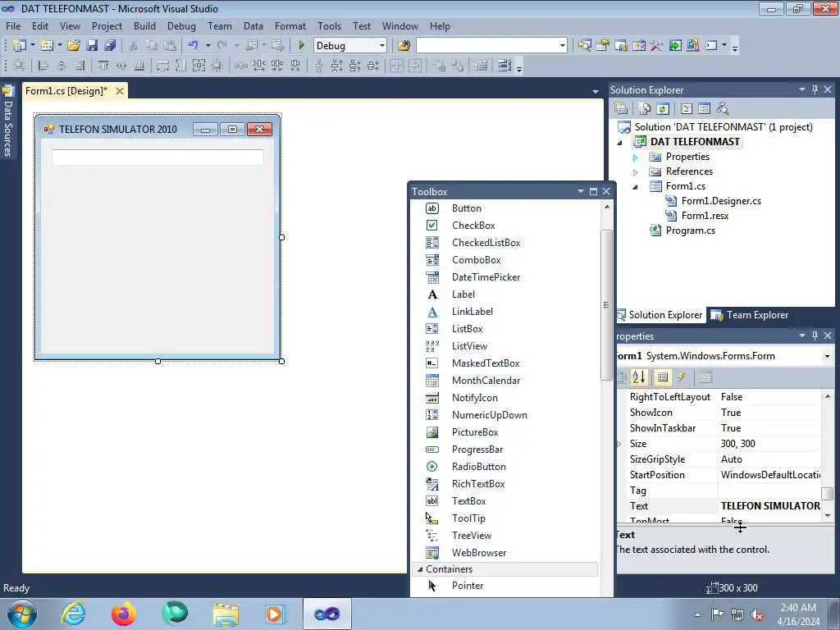Switch to the Team Explorer tab
The image size is (840, 630).
(x=750, y=315)
